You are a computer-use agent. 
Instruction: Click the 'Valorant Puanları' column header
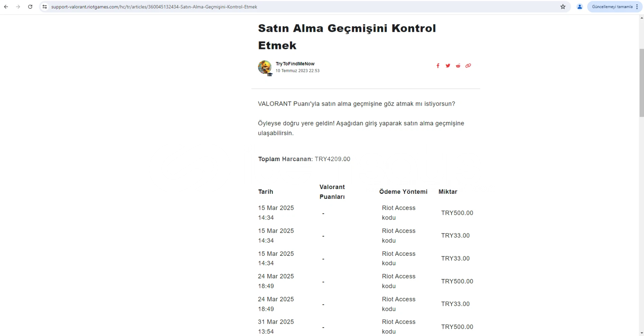click(332, 192)
